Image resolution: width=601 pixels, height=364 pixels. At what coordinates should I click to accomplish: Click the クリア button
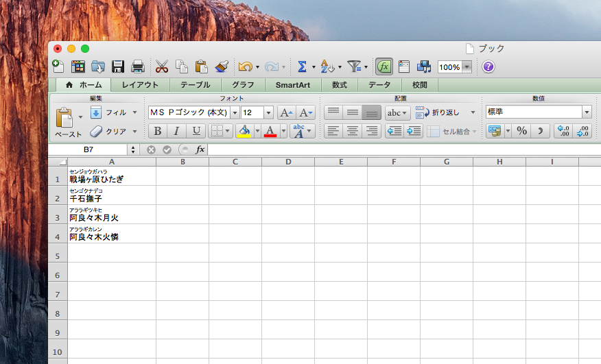113,132
